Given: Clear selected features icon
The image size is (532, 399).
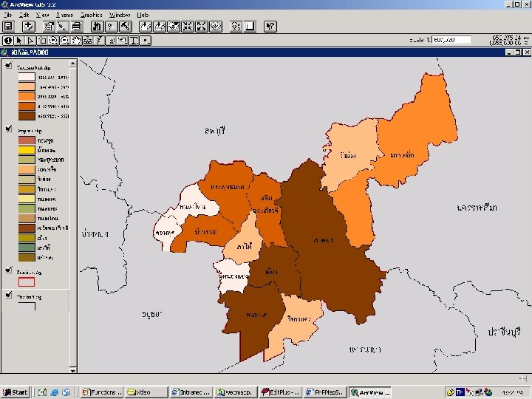Looking at the screenshot, I should click(x=250, y=27).
